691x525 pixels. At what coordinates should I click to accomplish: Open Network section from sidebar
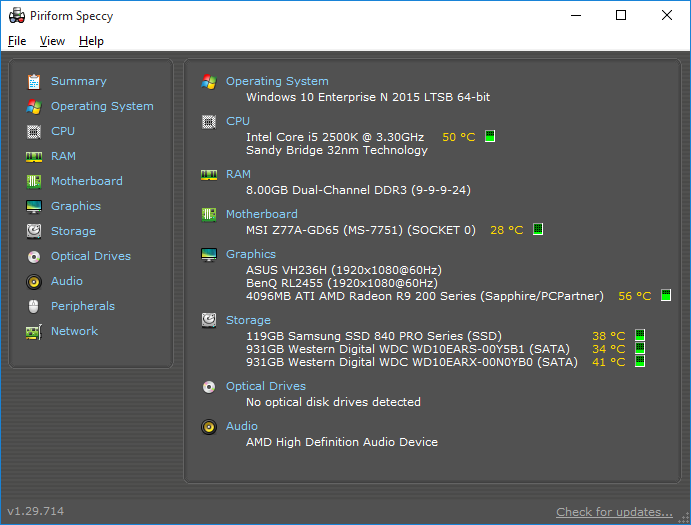[74, 331]
